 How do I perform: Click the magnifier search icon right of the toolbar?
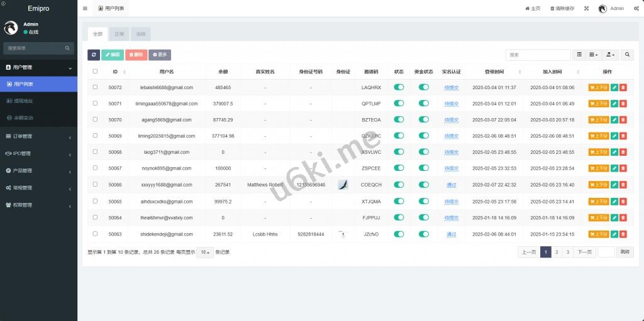click(628, 55)
